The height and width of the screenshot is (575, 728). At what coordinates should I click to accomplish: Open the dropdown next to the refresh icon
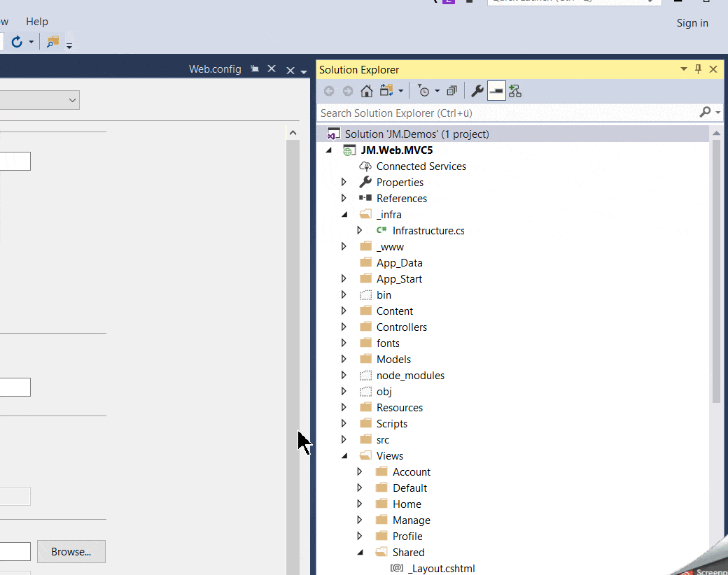(31, 42)
